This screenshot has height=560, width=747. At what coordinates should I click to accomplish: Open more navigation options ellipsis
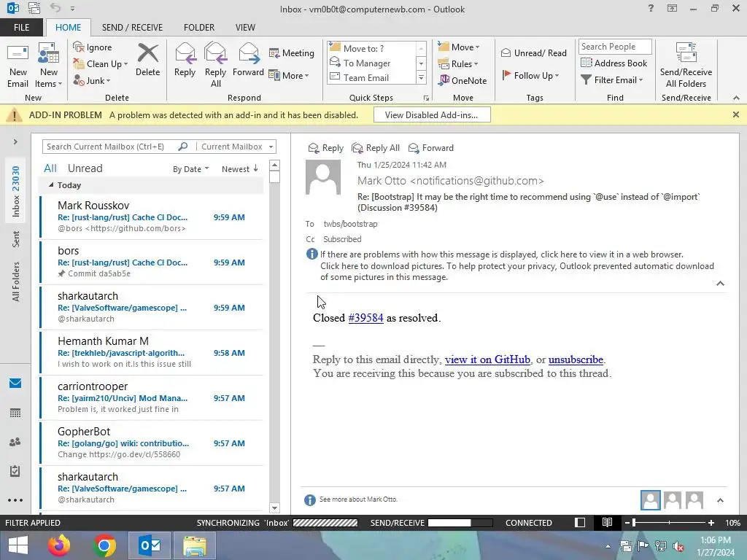click(15, 500)
